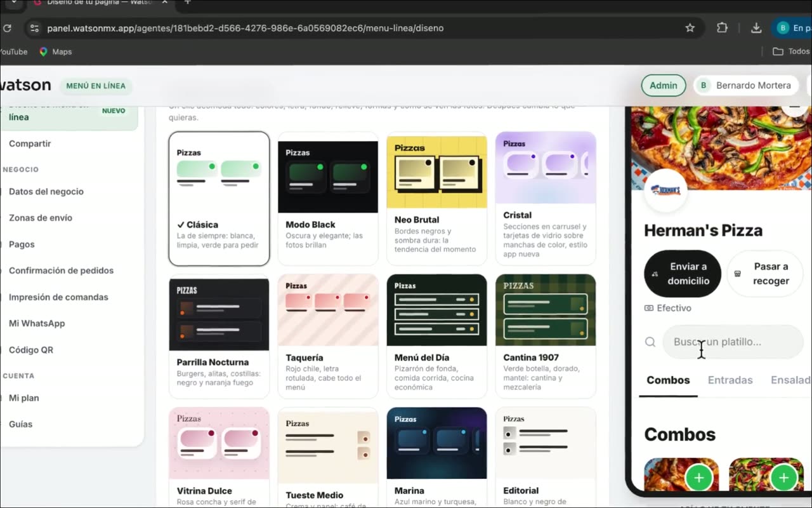Add the second Combos item with plus button

tap(783, 478)
